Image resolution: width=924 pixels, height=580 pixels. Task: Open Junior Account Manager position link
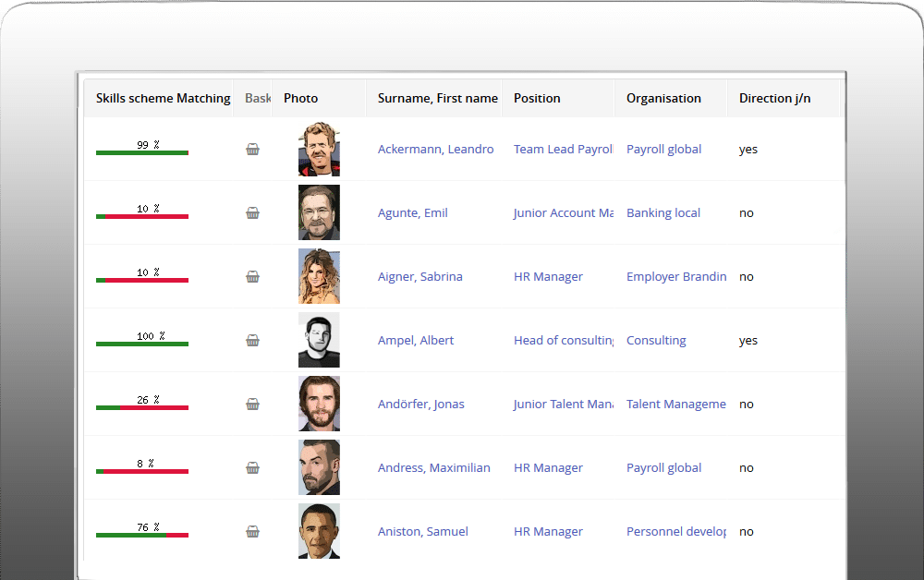click(564, 213)
